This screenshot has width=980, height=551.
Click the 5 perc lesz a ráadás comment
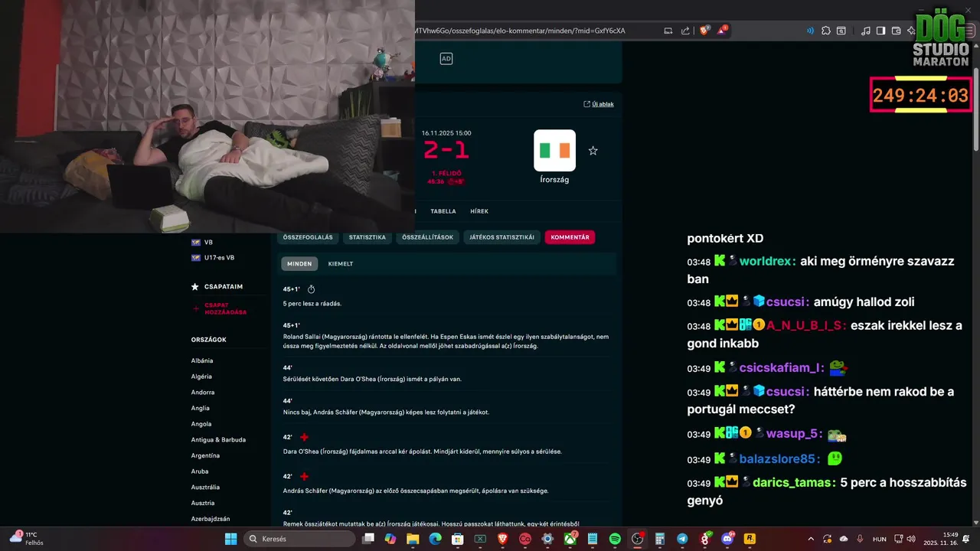click(312, 304)
